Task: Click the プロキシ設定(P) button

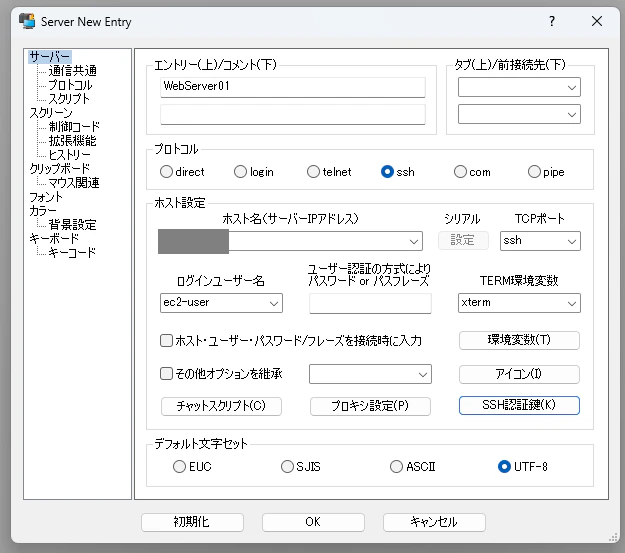Action: click(370, 406)
